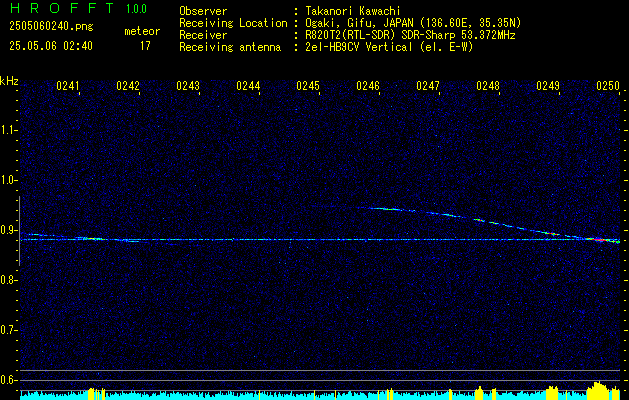Click the 0.7 kHz axis label
Image resolution: width=629 pixels, height=400 pixels.
pyautogui.click(x=8, y=330)
